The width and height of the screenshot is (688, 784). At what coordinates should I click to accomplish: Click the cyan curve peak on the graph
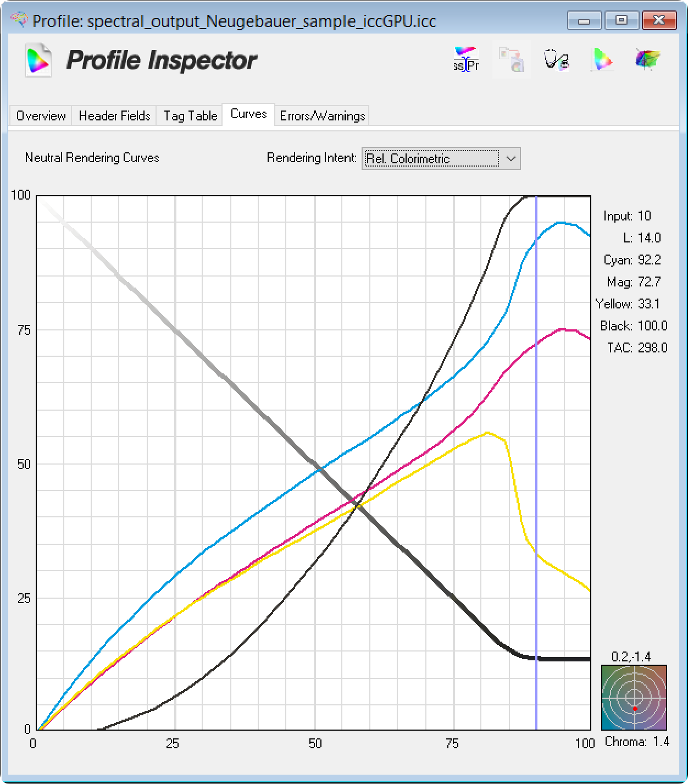coord(559,223)
